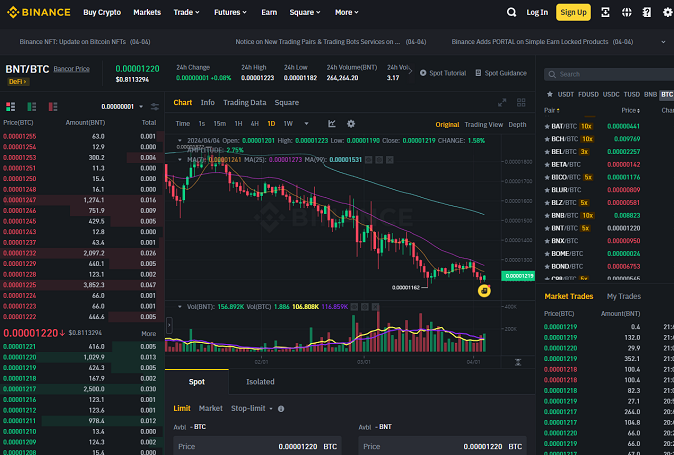
Task: Click the BTC buy Price field
Action: [x=257, y=446]
